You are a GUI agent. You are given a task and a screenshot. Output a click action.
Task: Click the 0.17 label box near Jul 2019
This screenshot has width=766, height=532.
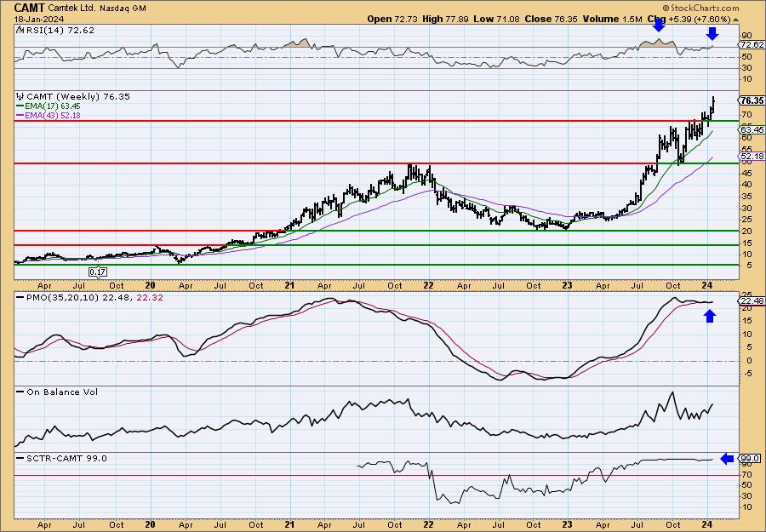click(98, 272)
